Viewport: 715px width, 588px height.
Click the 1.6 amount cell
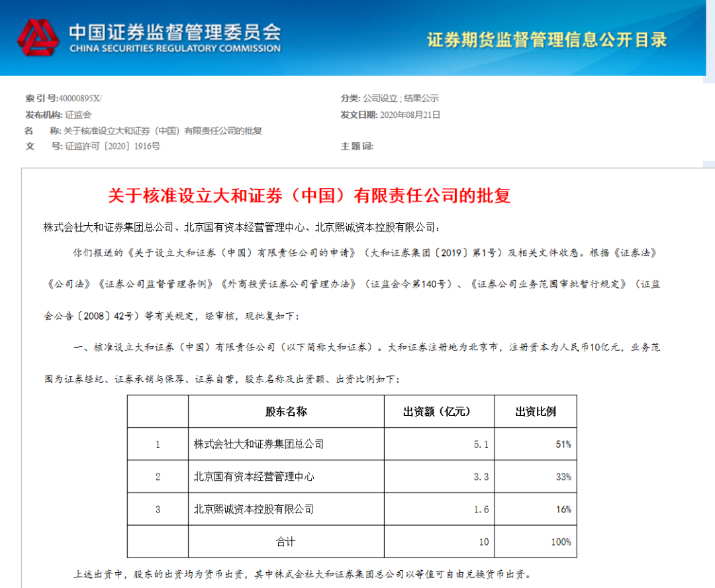tap(440, 509)
